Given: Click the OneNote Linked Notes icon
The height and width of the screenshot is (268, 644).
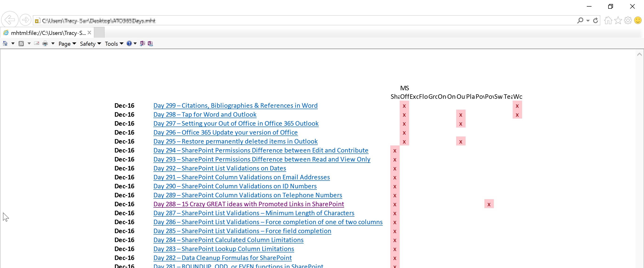Looking at the screenshot, I should pyautogui.click(x=150, y=44).
